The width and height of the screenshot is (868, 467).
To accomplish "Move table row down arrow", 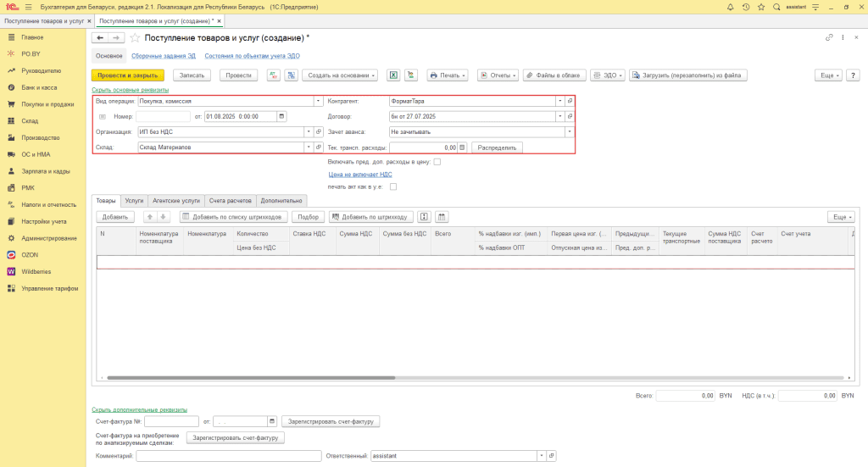I will tap(163, 217).
